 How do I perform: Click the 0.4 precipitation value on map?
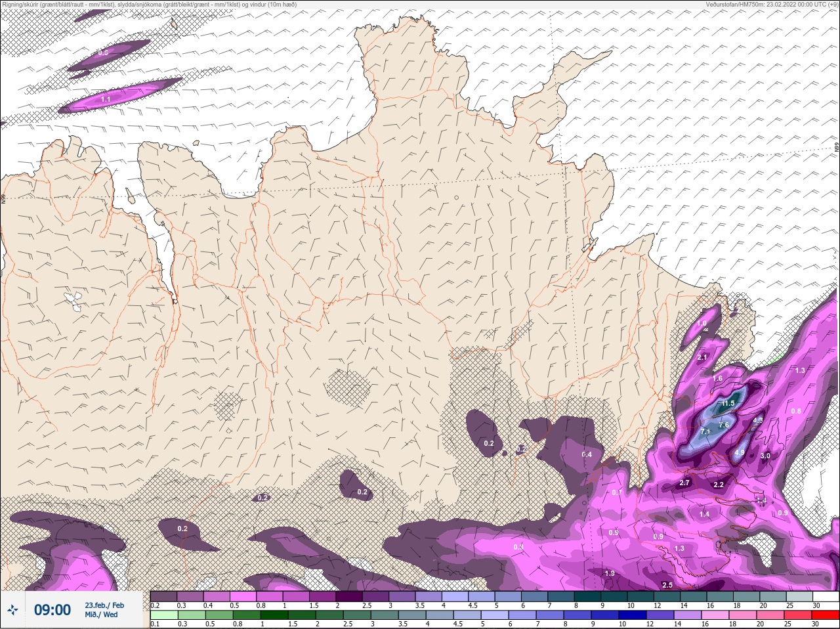pos(587,454)
